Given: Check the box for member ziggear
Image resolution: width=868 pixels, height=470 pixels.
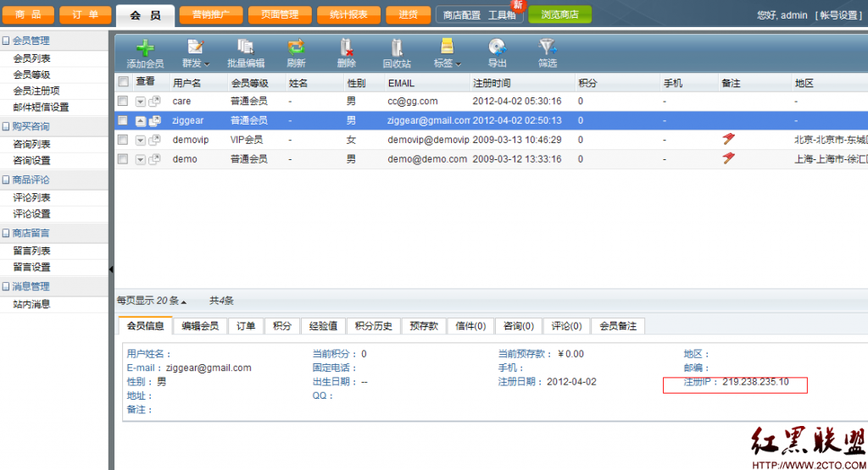Looking at the screenshot, I should coord(123,120).
